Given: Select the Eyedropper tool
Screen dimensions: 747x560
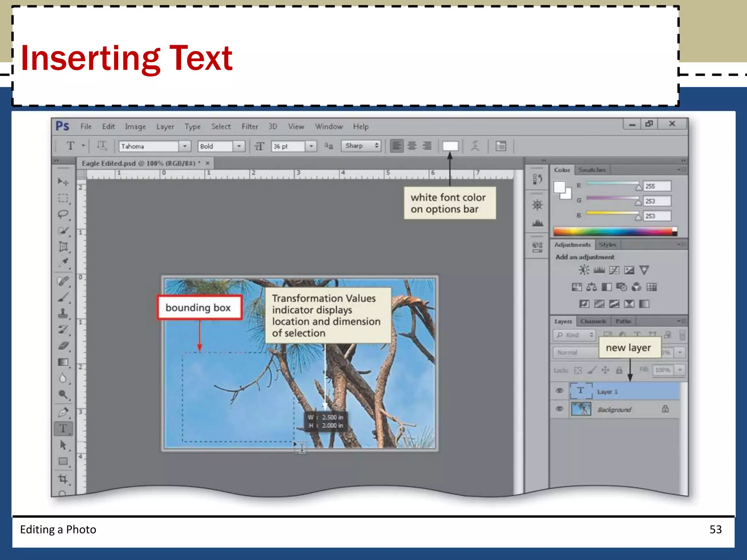Looking at the screenshot, I should click(63, 262).
